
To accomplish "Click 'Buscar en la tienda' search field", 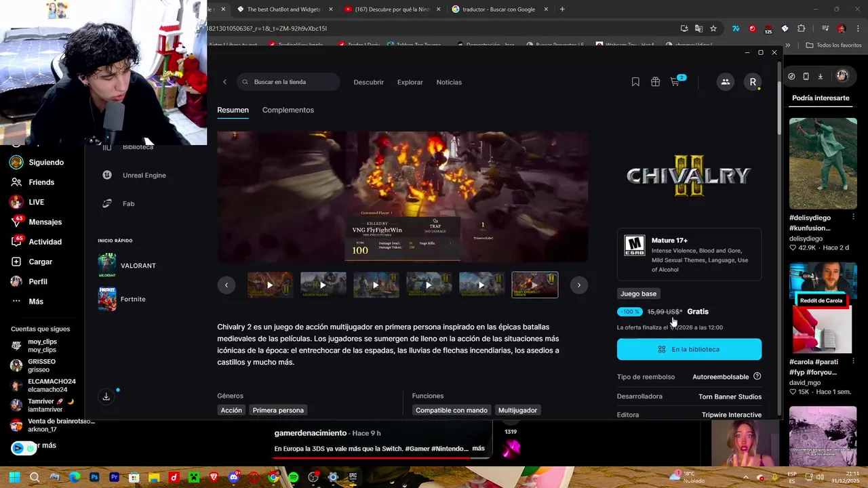I will 289,82.
